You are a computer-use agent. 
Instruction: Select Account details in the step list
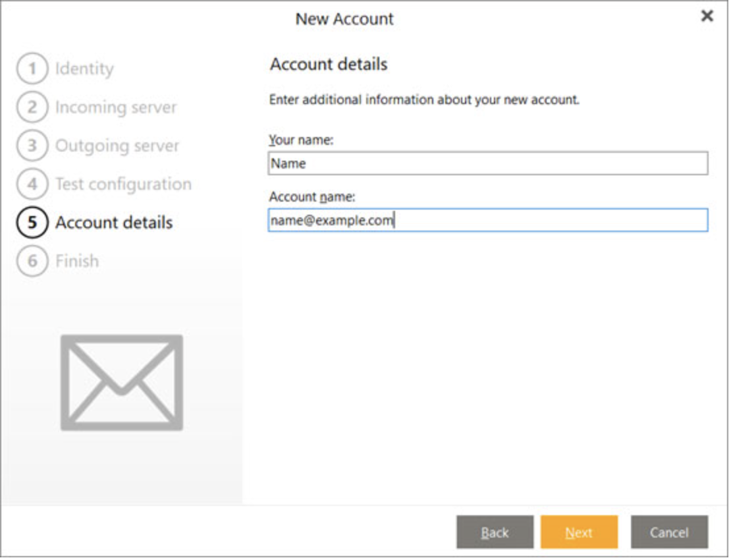114,223
